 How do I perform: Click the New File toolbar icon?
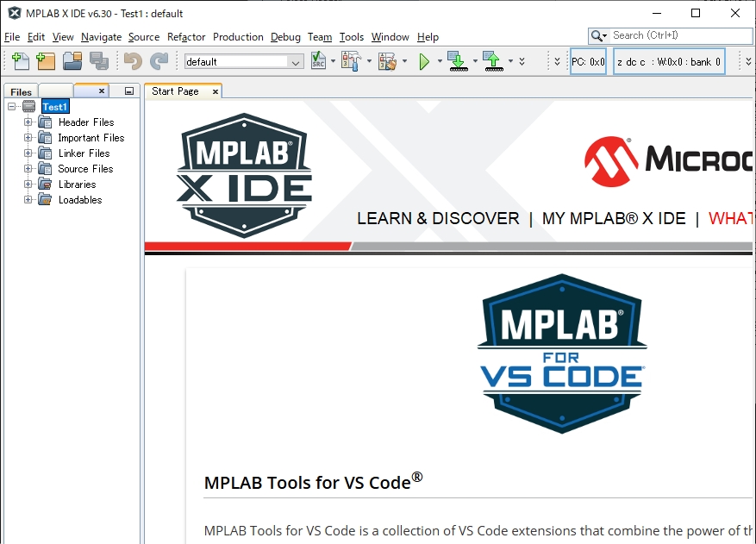(x=21, y=61)
